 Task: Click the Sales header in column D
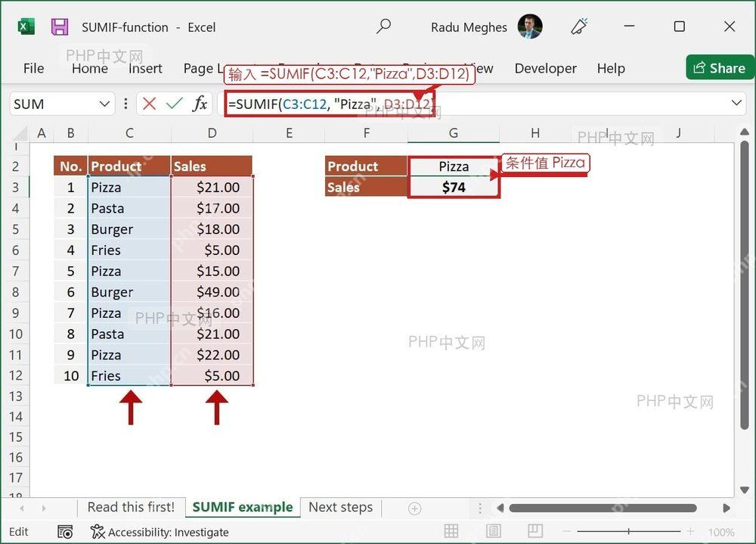pos(212,166)
